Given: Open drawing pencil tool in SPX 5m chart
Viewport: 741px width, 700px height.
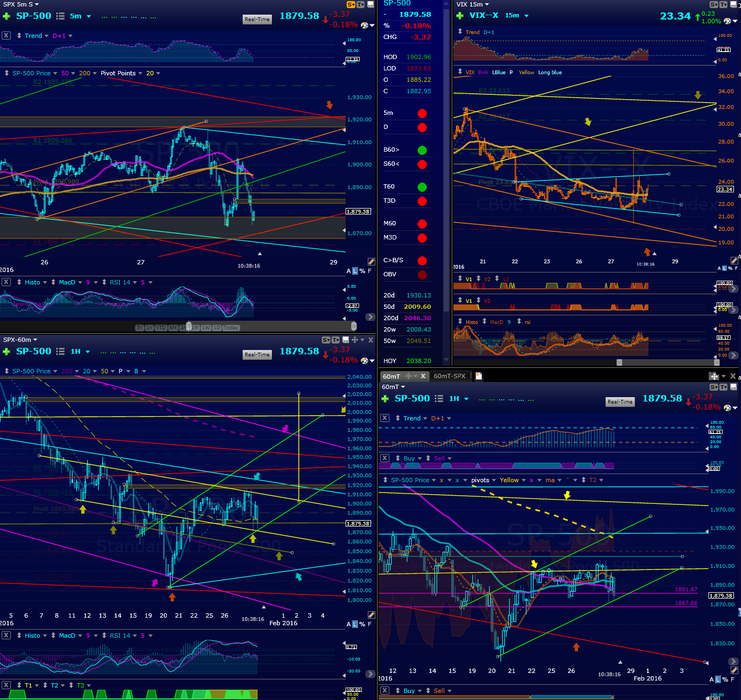Looking at the screenshot, I should point(371,262).
